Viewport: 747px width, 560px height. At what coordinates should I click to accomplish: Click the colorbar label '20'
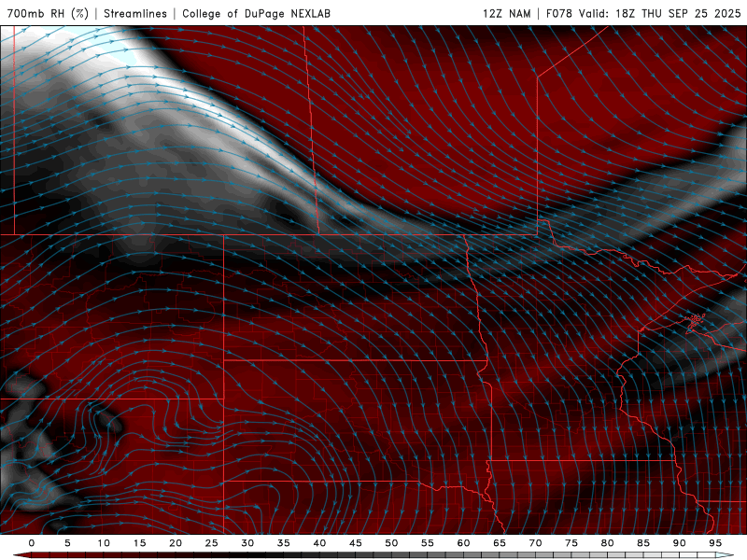coord(176,543)
